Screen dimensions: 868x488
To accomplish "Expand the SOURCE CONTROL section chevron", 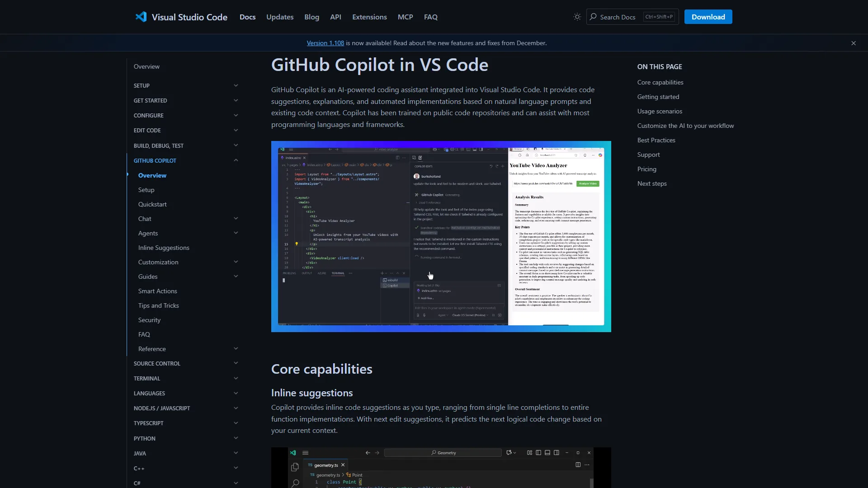I will pyautogui.click(x=236, y=363).
